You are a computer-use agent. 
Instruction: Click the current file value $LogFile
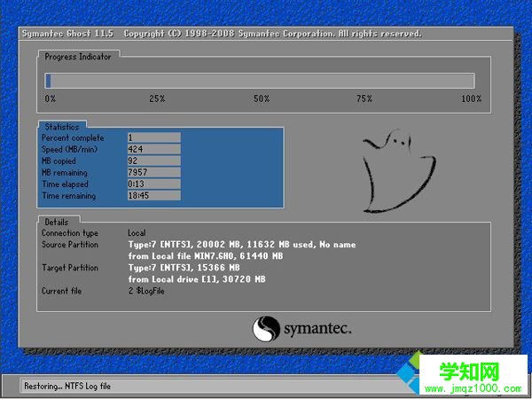pos(146,291)
